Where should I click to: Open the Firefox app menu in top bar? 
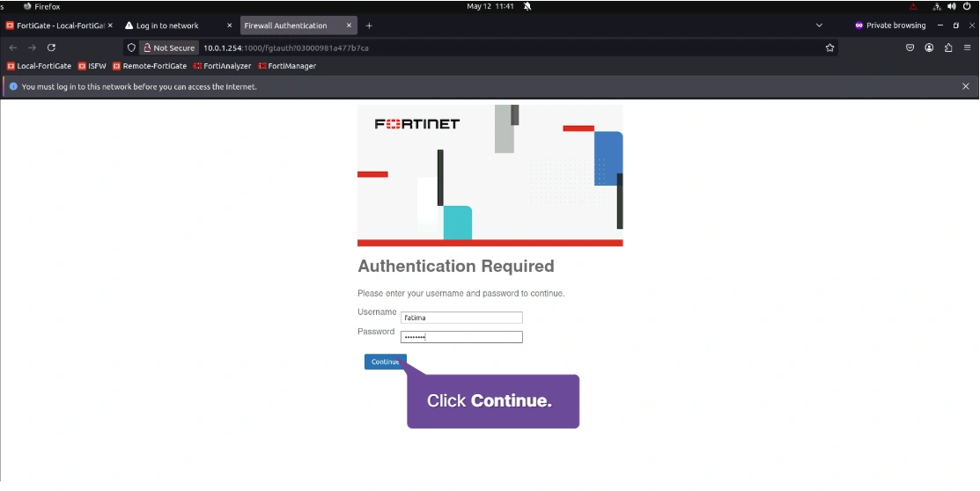[x=42, y=6]
